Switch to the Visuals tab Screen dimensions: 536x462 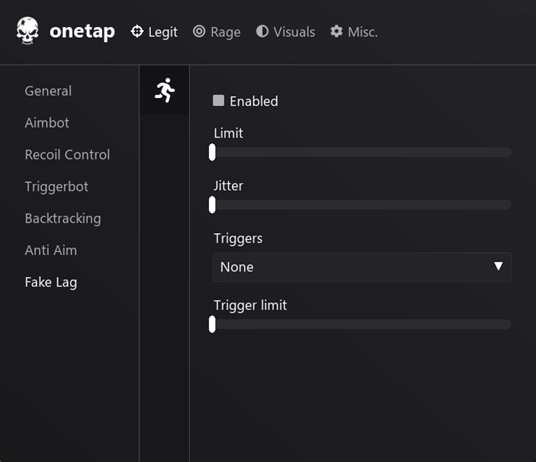click(285, 32)
